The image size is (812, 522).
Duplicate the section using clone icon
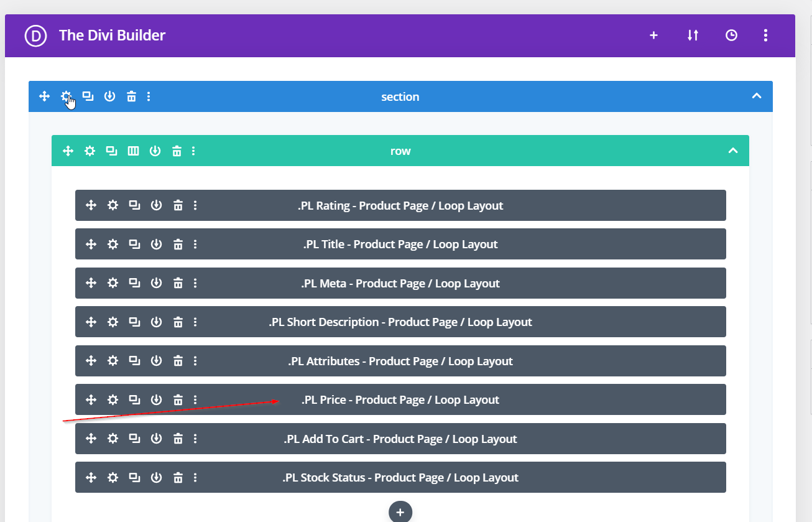click(88, 96)
